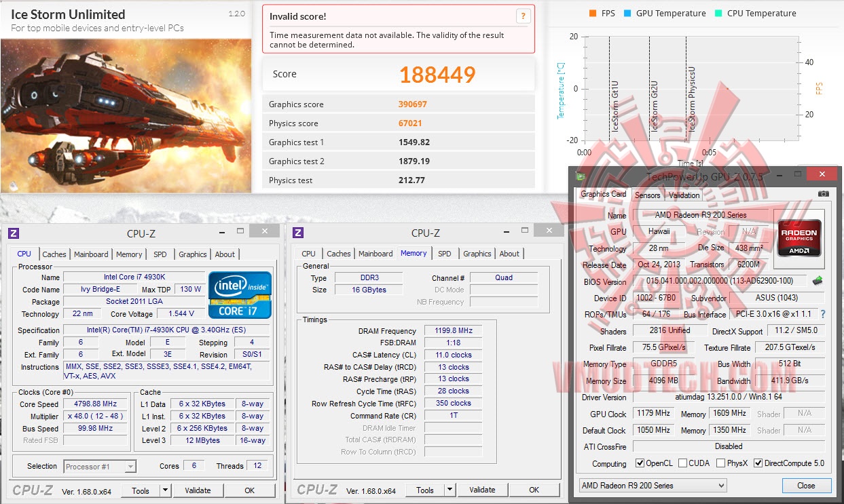Toggle the OpenCL checkbox in GPU-Z
The image size is (844, 504).
click(640, 463)
